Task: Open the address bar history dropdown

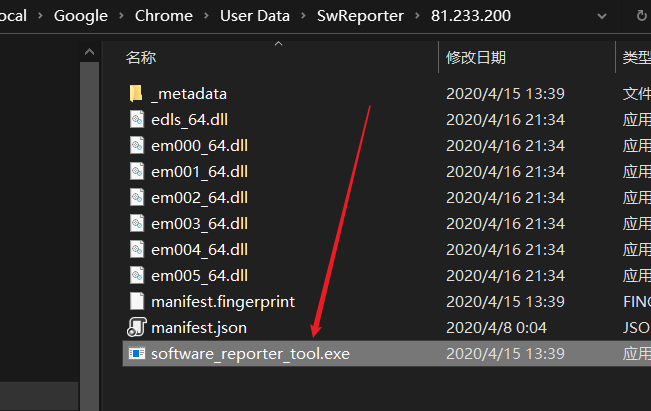Action: click(x=600, y=16)
